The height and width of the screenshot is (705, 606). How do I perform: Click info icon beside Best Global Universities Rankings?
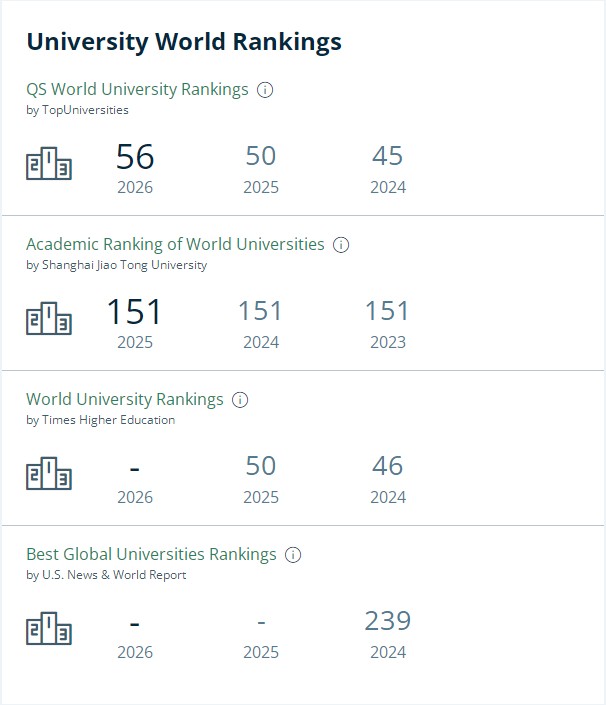pyautogui.click(x=293, y=555)
